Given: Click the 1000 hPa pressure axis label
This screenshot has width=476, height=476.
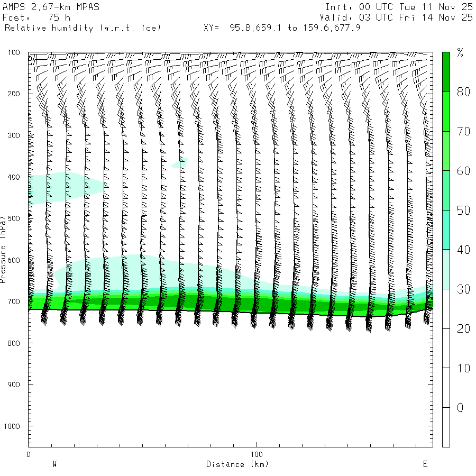Looking at the screenshot, I should point(12,426).
